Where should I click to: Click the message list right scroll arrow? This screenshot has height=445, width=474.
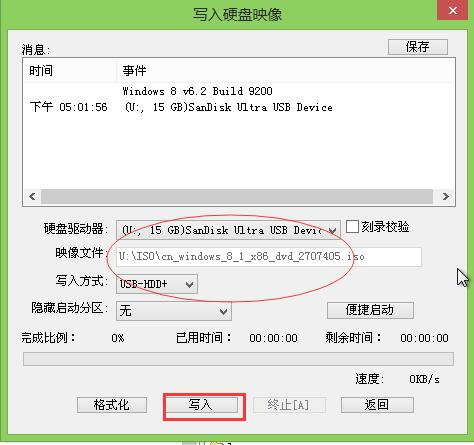(445, 196)
